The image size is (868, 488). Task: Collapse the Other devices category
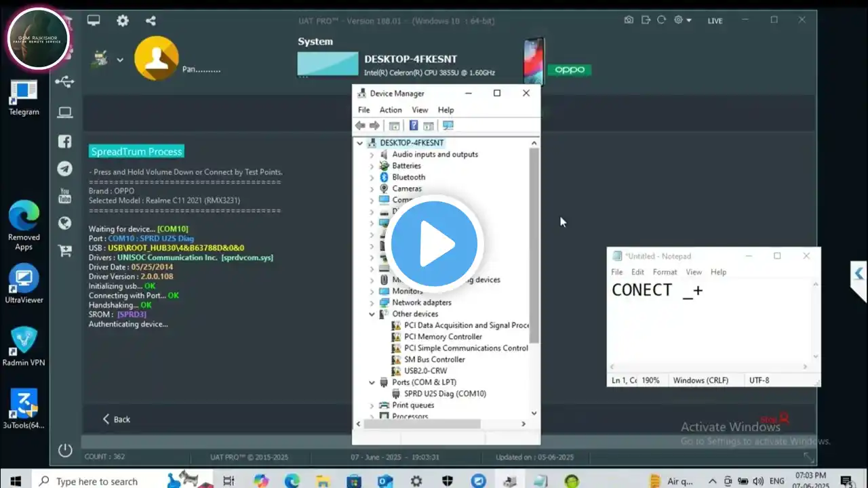[x=372, y=314]
